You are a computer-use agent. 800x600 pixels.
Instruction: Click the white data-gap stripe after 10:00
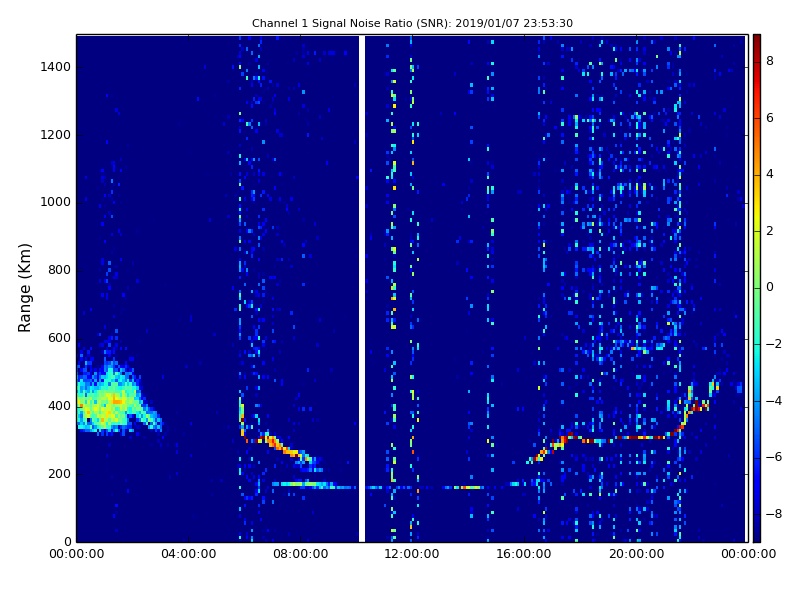tap(362, 288)
